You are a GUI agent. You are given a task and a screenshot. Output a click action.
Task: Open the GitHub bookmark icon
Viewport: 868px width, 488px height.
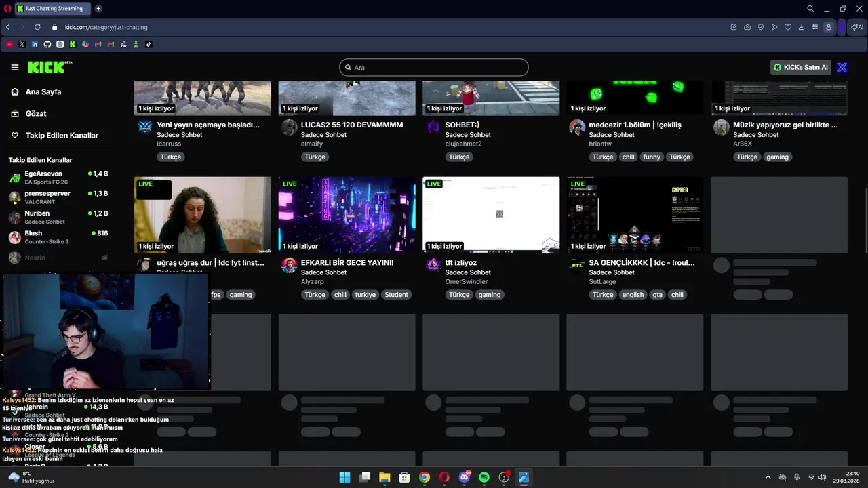[47, 45]
